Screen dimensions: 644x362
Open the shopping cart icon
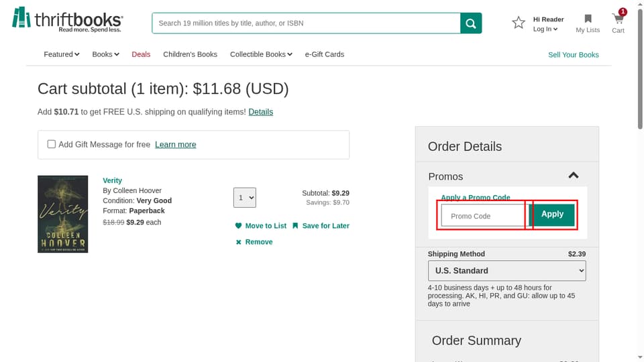[618, 19]
